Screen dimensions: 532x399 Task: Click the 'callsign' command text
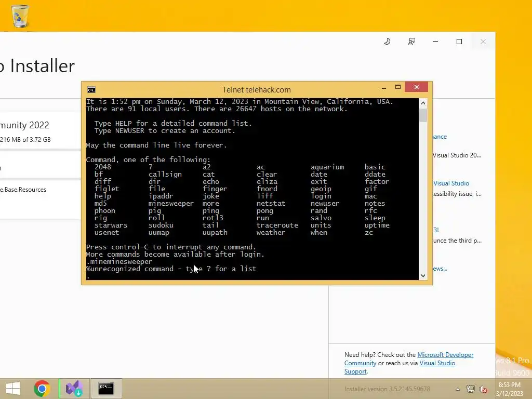(x=165, y=175)
